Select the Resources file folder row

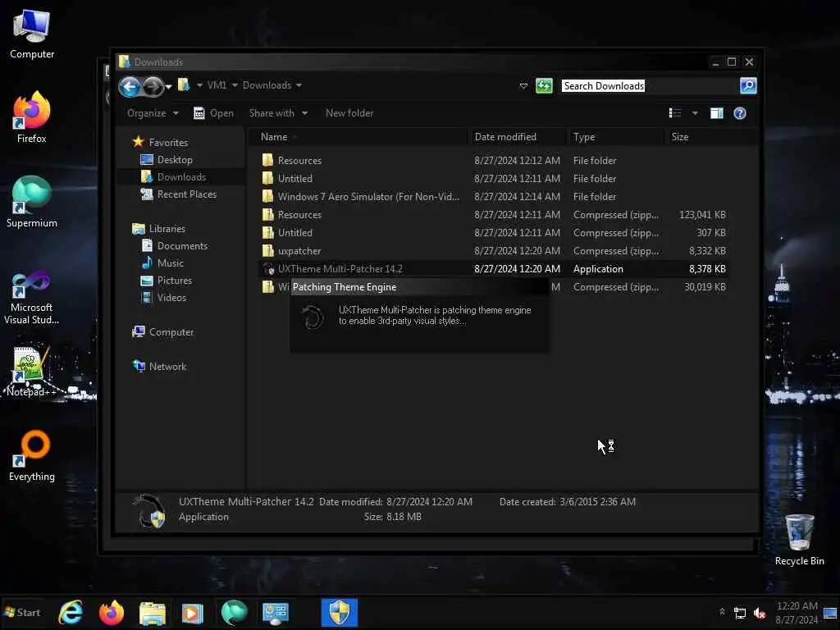click(493, 160)
